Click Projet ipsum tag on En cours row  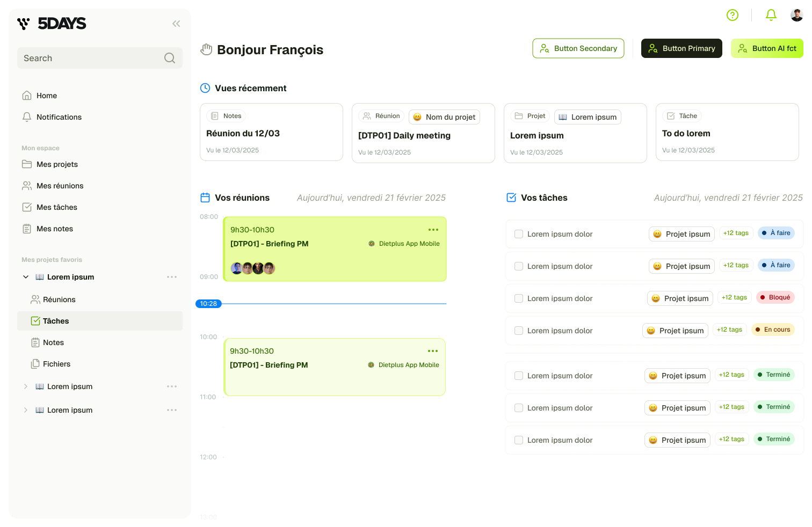(675, 331)
